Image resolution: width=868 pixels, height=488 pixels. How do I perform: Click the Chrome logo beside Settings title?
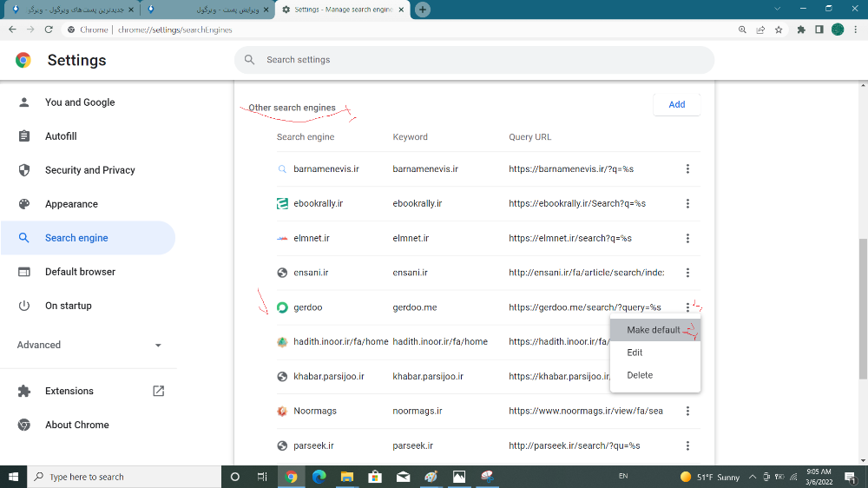pyautogui.click(x=23, y=60)
